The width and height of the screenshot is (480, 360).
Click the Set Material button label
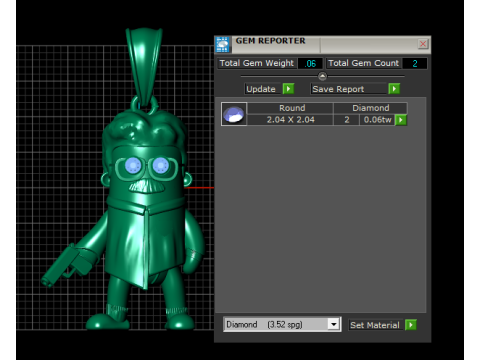375,325
